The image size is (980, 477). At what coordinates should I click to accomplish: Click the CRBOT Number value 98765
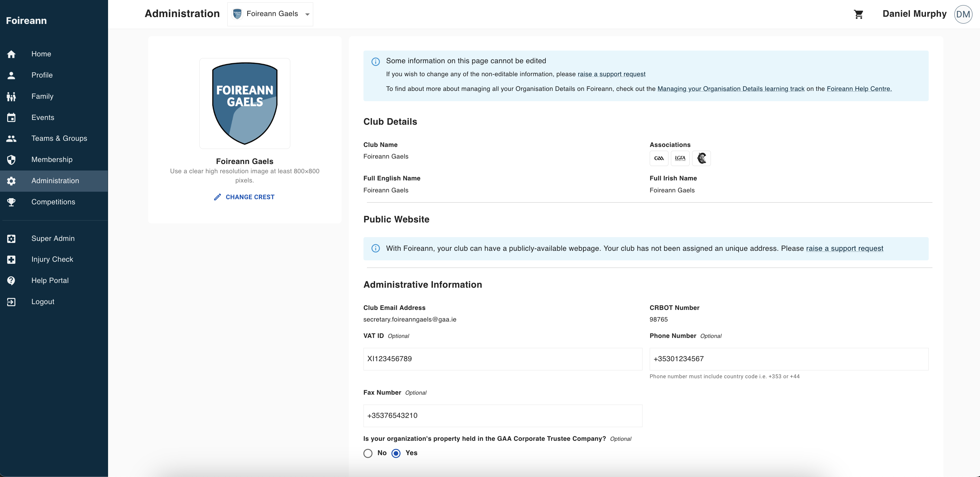(659, 319)
